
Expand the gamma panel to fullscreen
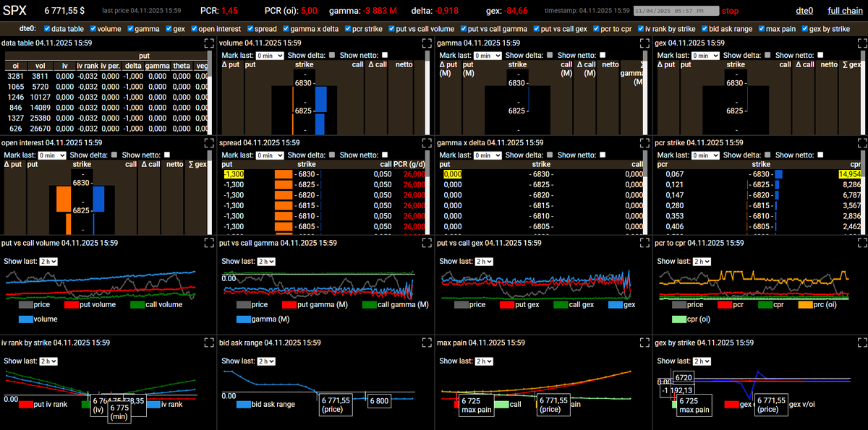(x=644, y=43)
